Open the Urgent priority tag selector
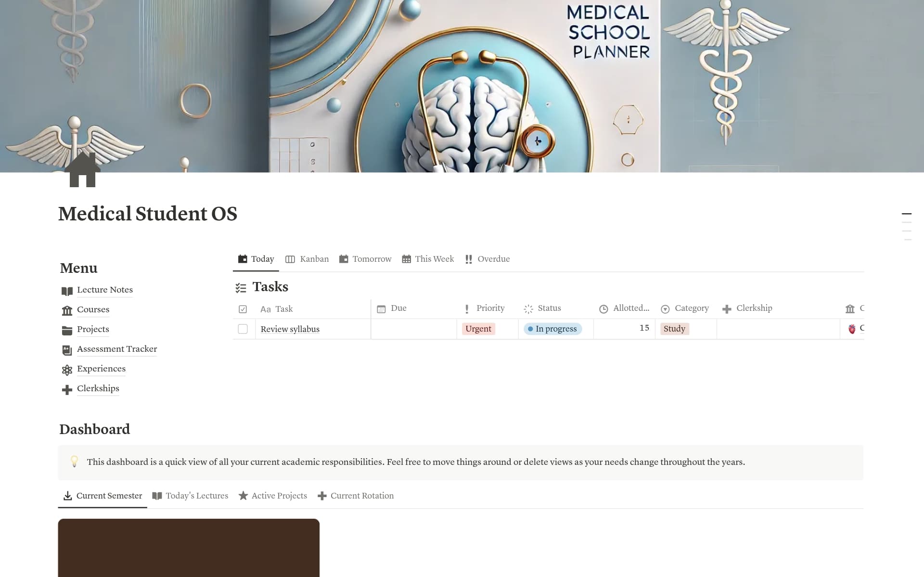 click(478, 329)
